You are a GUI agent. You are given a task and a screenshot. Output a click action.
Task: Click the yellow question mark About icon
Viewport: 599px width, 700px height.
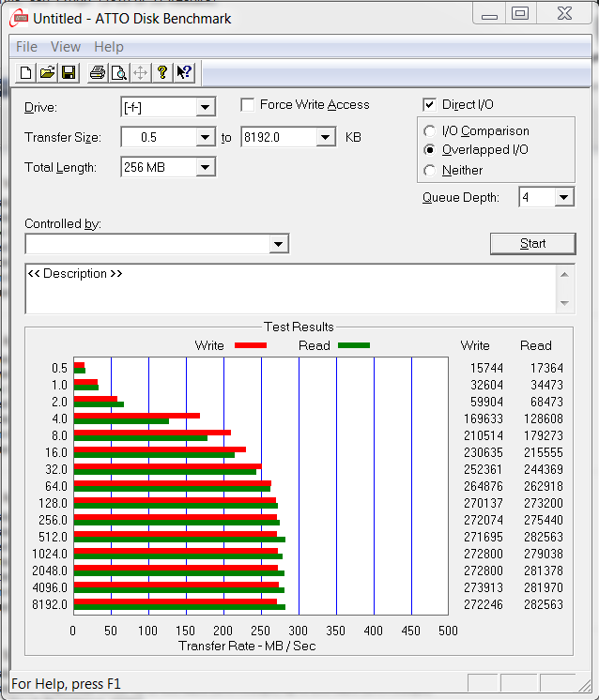click(161, 73)
